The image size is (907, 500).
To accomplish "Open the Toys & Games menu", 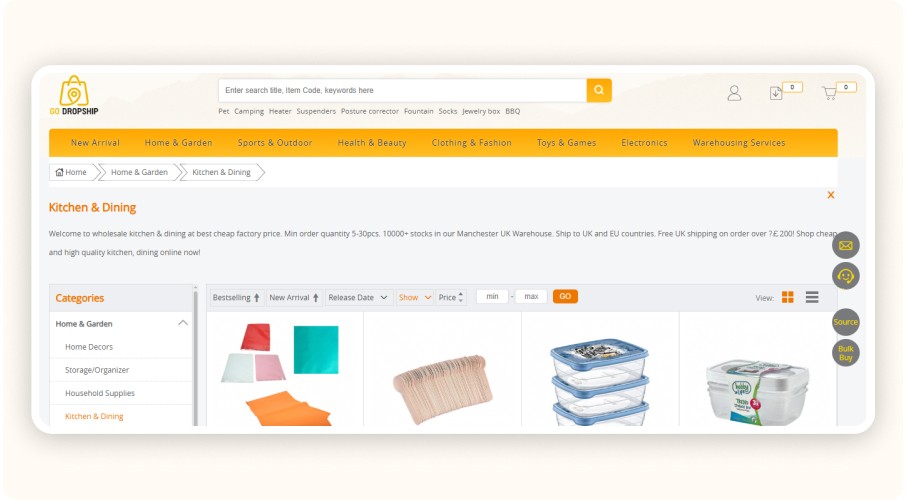I will 566,142.
